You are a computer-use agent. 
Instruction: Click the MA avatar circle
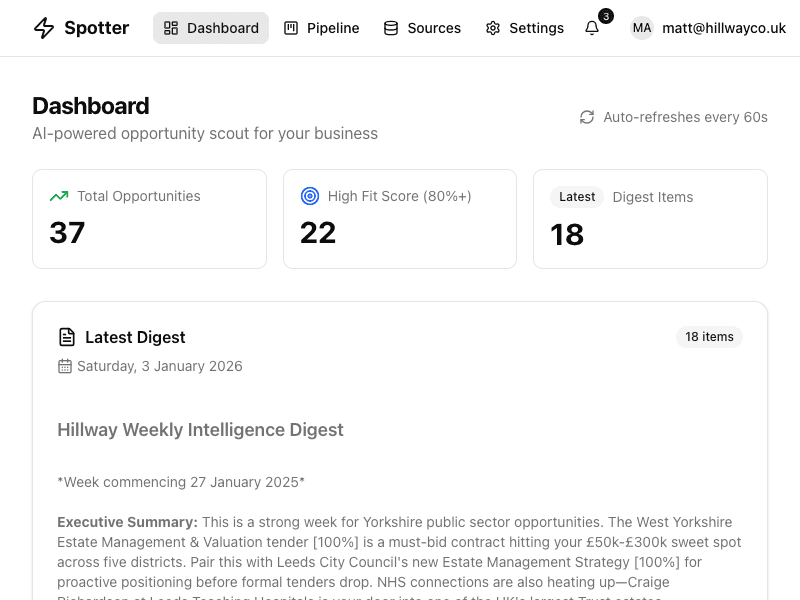pyautogui.click(x=641, y=28)
